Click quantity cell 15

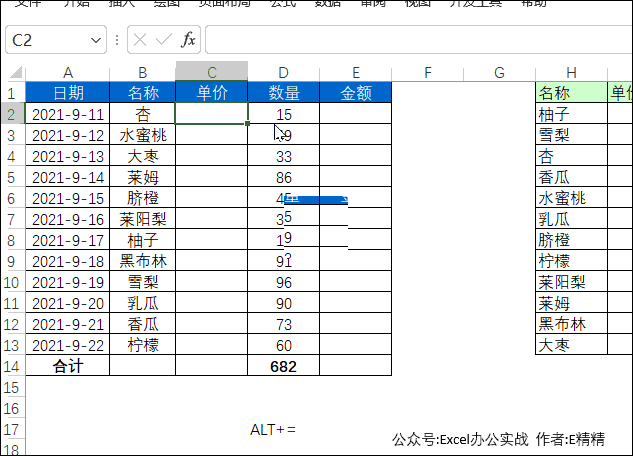(x=283, y=114)
